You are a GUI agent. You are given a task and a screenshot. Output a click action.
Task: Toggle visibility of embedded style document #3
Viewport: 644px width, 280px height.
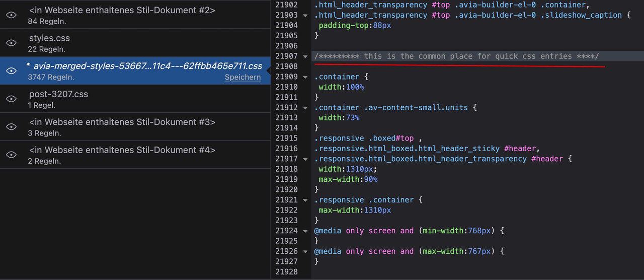click(x=11, y=127)
